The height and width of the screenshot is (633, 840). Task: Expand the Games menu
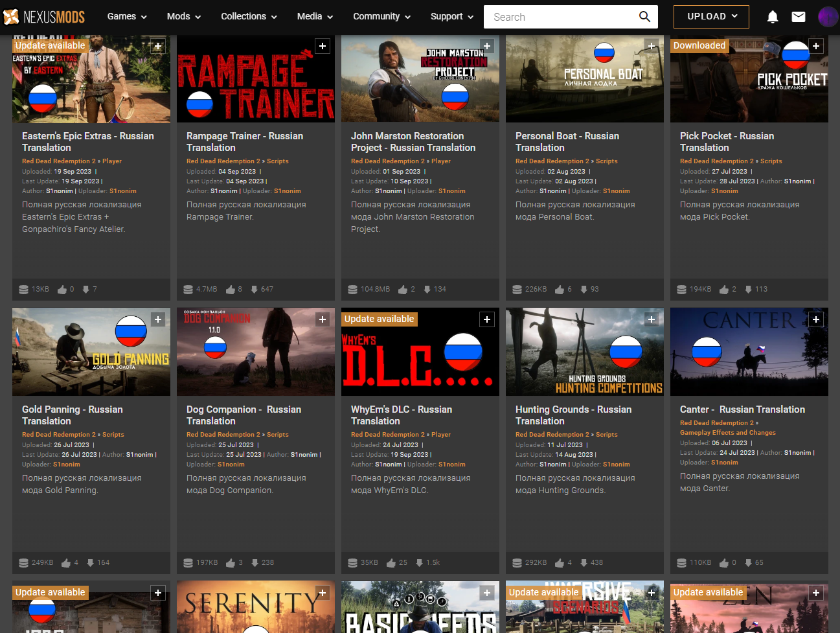click(x=127, y=17)
